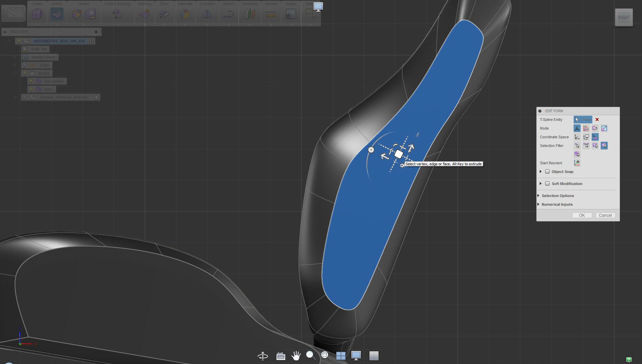Click OK in the Edit Form dialog
The image size is (642, 364).
click(x=582, y=215)
